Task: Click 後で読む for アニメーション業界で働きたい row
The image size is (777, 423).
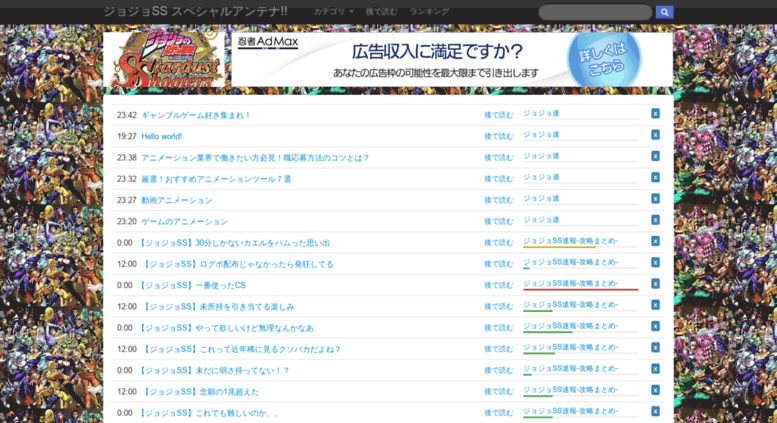Action: [499, 158]
